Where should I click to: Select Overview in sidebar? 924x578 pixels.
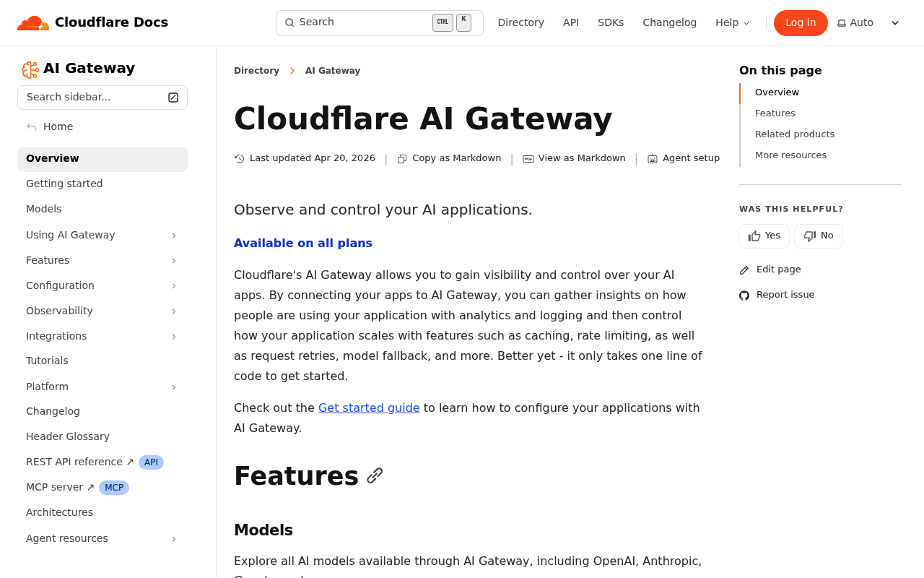[x=103, y=159]
